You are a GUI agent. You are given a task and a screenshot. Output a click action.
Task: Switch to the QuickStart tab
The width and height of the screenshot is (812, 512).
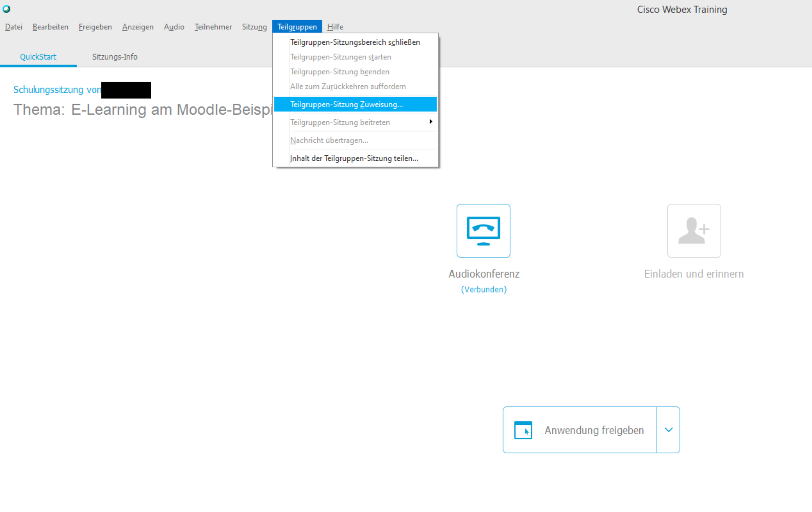tap(38, 57)
